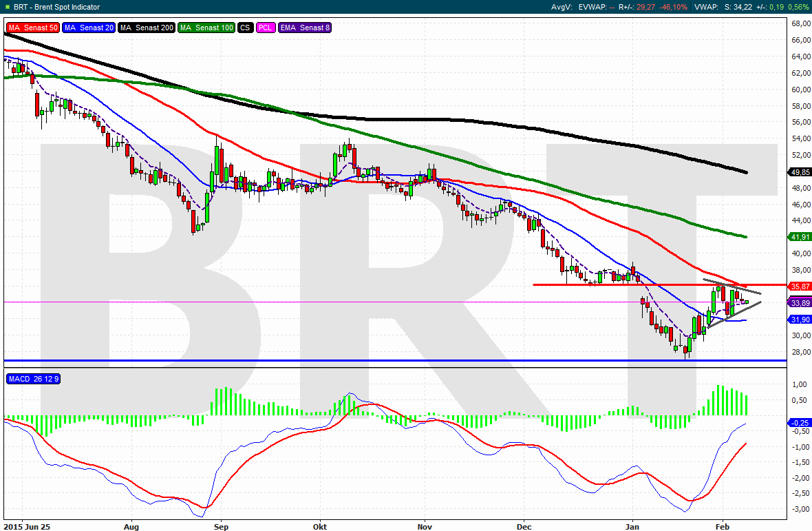812x531 pixels.
Task: Select the MA Senast 100 indicator label
Action: click(206, 28)
